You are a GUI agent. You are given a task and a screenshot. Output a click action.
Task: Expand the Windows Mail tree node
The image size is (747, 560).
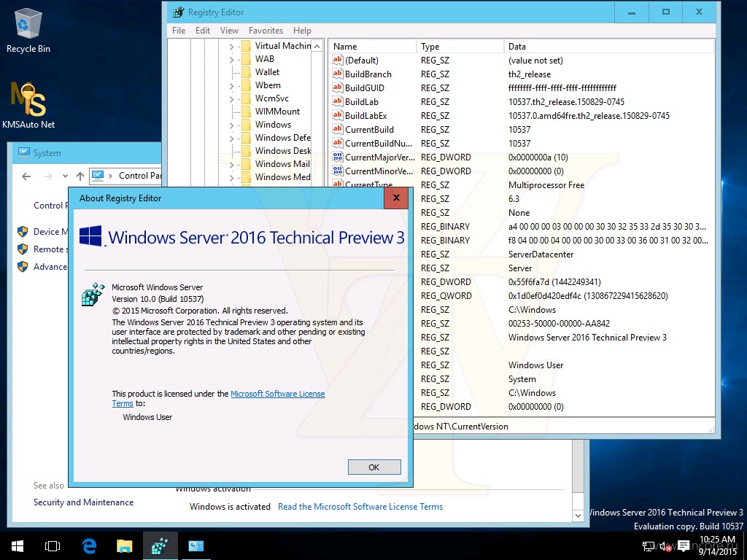[x=231, y=165]
